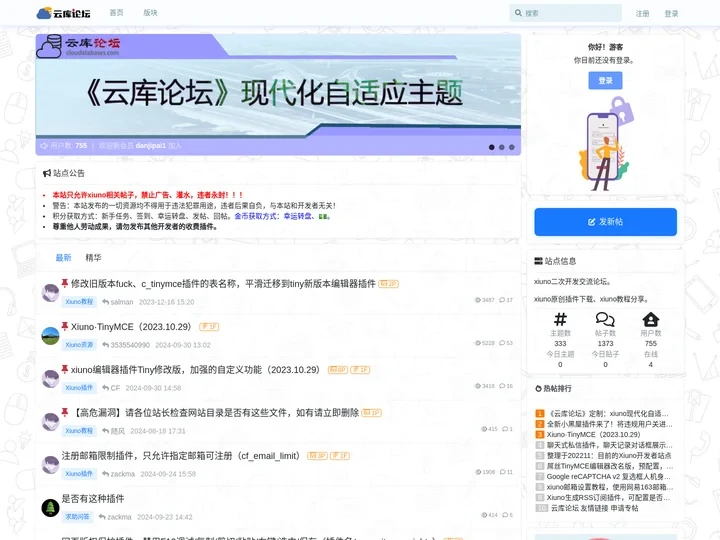Open the 版块 nav item
Screen dimensions: 720x540
tap(150, 13)
